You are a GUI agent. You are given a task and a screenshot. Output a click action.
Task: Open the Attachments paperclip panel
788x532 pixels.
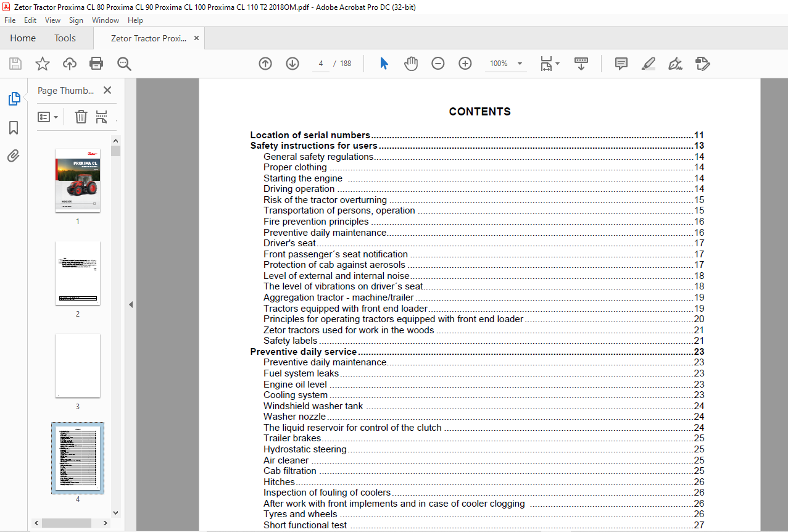14,156
